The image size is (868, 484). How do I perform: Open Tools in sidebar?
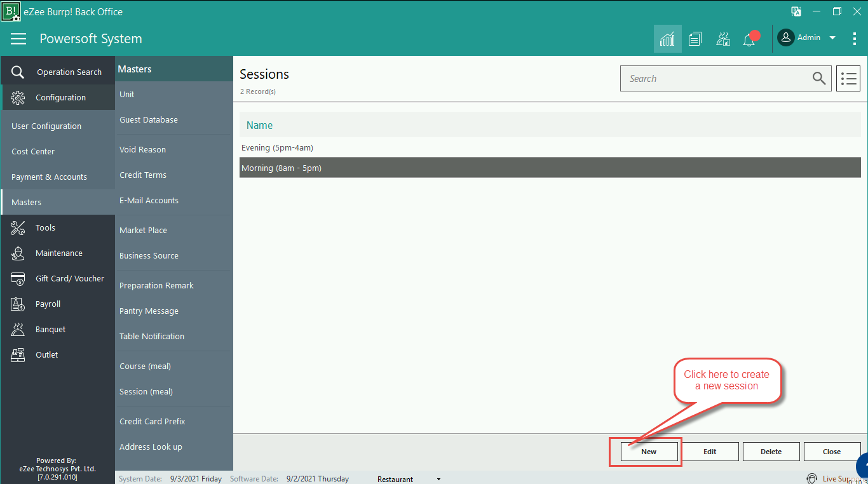(x=45, y=228)
